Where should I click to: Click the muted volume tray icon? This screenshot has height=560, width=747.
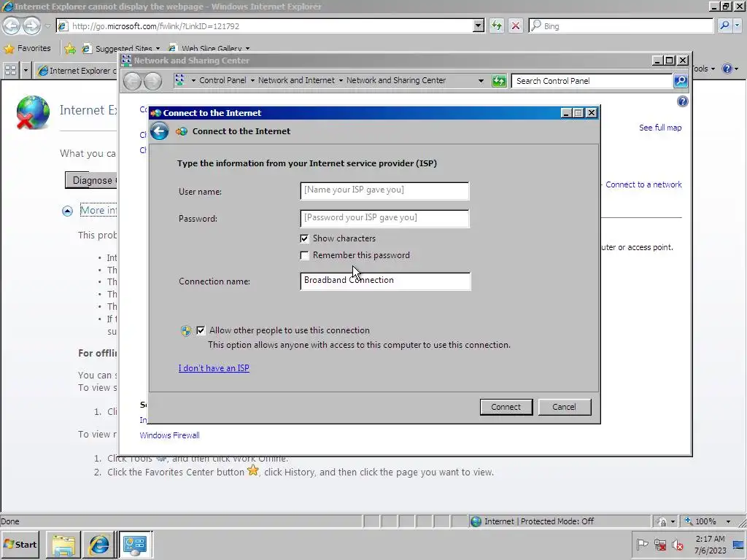(x=677, y=544)
